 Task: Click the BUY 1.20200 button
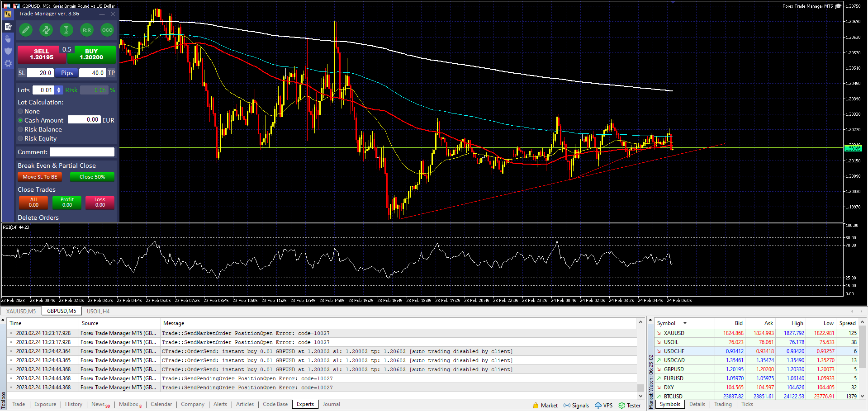[x=91, y=55]
